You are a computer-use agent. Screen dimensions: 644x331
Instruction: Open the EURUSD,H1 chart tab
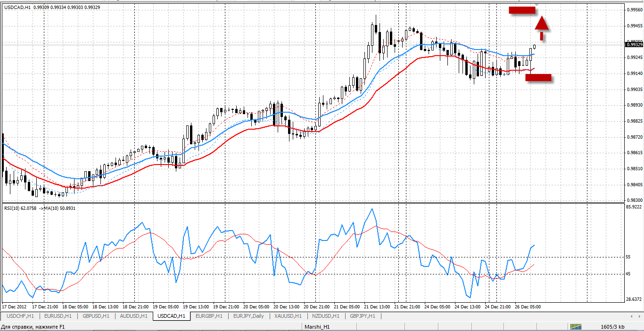[x=58, y=316]
